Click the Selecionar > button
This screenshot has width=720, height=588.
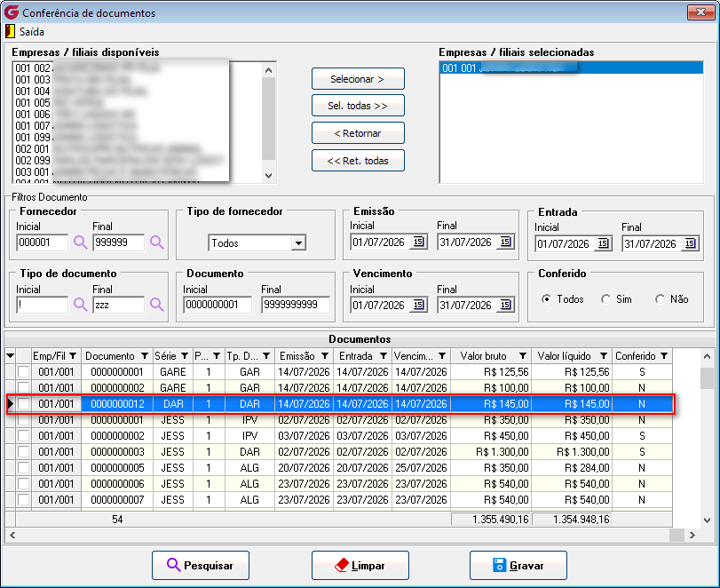coord(358,79)
